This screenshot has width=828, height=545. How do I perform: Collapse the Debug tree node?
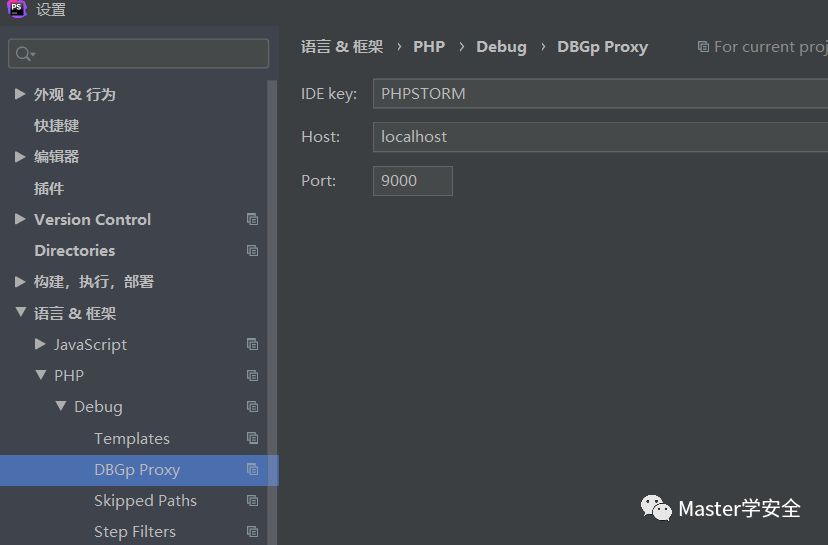(x=61, y=406)
